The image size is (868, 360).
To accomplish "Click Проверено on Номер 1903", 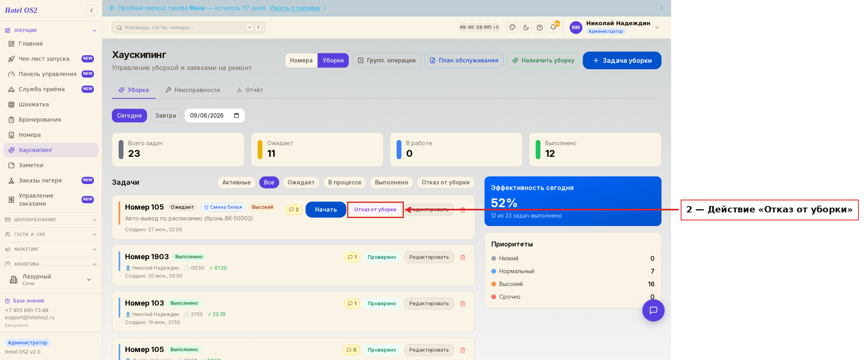I will [382, 257].
